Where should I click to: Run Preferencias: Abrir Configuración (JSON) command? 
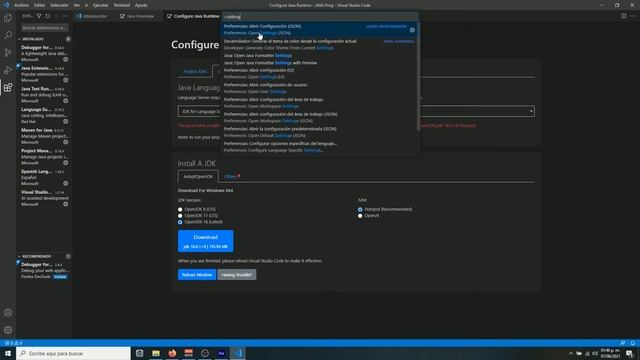(320, 29)
